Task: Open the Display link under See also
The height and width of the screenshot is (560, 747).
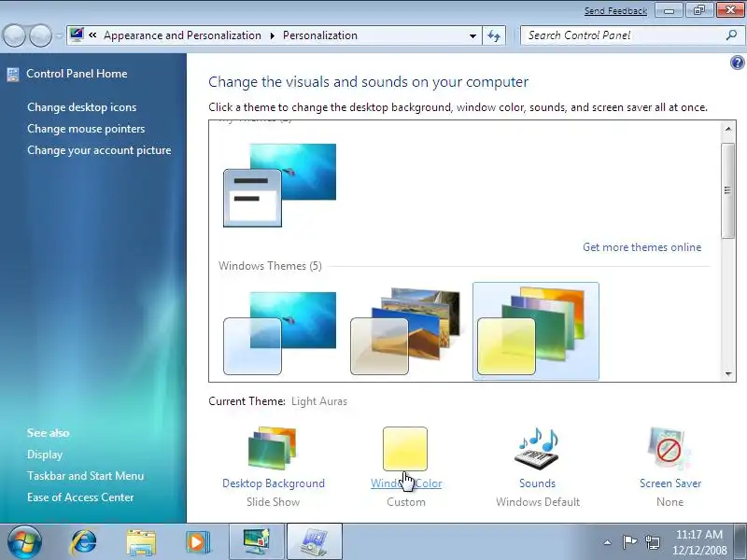Action: tap(45, 455)
